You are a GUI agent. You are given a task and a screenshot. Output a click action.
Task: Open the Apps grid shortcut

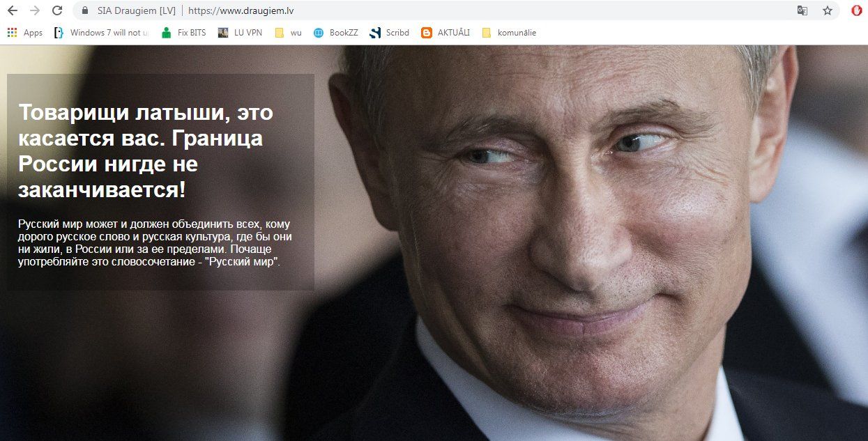coord(24,33)
